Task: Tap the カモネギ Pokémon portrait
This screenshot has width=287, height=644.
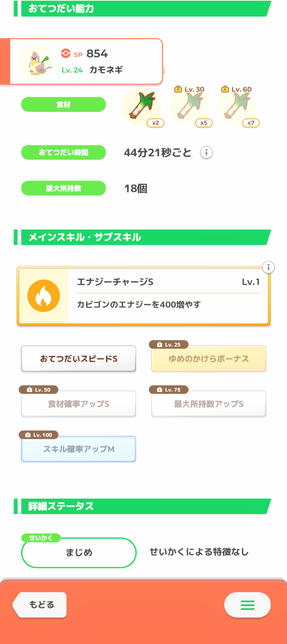Action: [x=36, y=62]
